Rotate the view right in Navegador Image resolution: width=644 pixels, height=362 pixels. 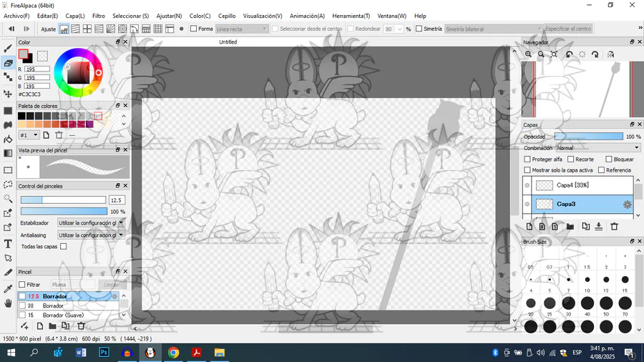(595, 54)
